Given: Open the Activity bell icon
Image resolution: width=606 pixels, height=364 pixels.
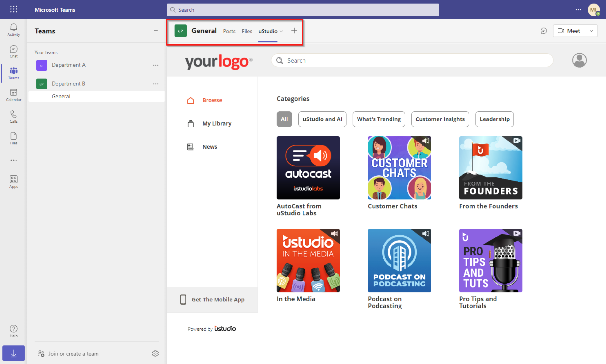Looking at the screenshot, I should pos(14,30).
